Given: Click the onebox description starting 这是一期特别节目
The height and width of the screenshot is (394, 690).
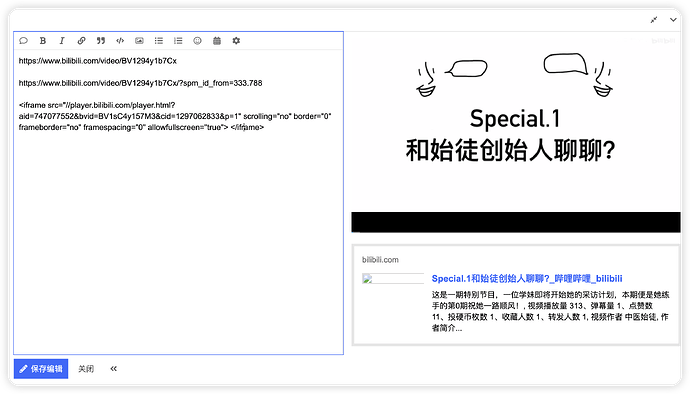Looking at the screenshot, I should point(551,311).
